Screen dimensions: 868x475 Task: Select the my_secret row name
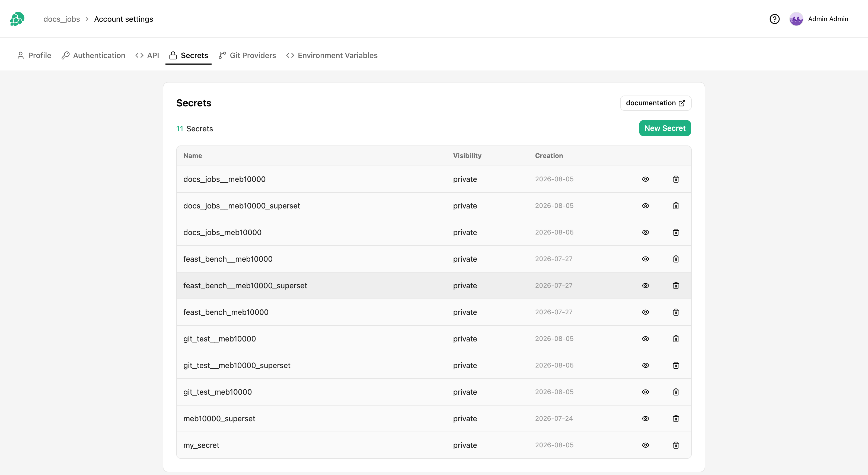pyautogui.click(x=201, y=445)
